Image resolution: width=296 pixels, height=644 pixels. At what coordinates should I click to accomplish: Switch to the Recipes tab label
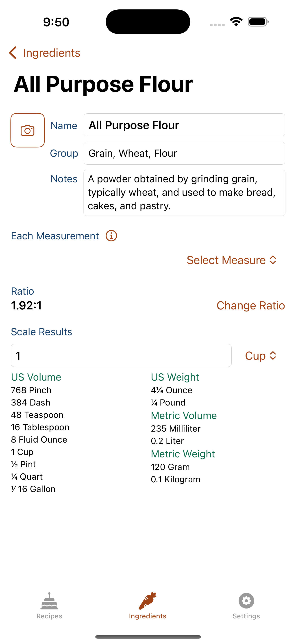point(49,616)
